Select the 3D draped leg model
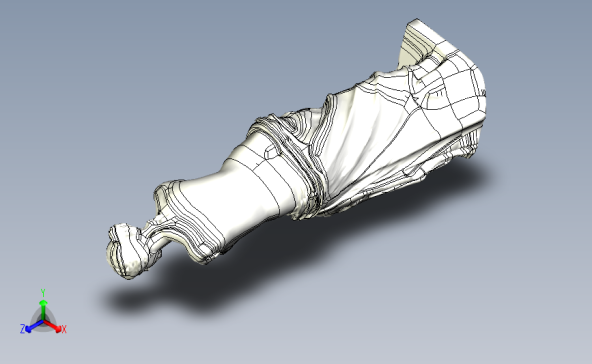The image size is (592, 364). pyautogui.click(x=296, y=149)
